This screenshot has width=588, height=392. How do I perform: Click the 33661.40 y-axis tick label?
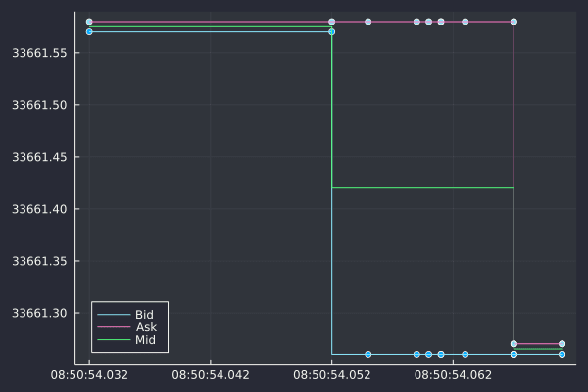(x=39, y=209)
